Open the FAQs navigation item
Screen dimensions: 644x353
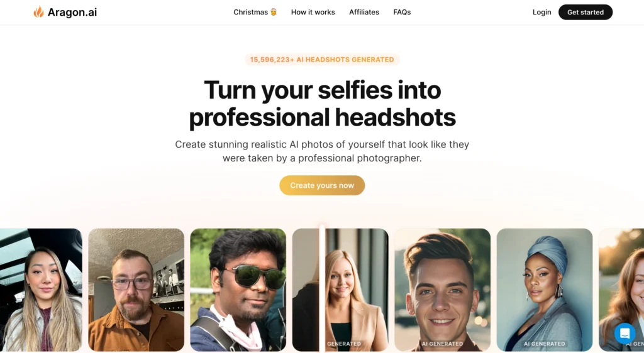click(402, 13)
